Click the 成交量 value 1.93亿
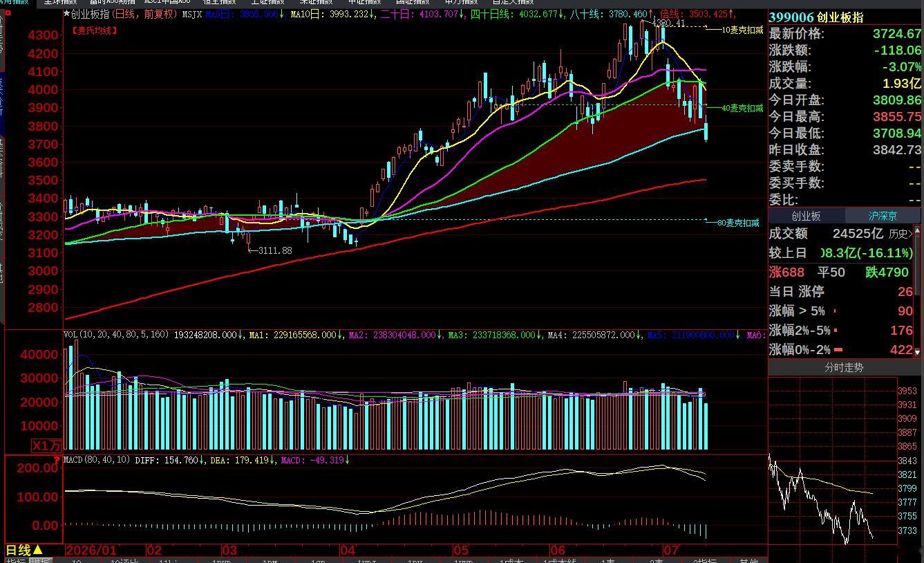This screenshot has height=563, width=924. [x=901, y=84]
